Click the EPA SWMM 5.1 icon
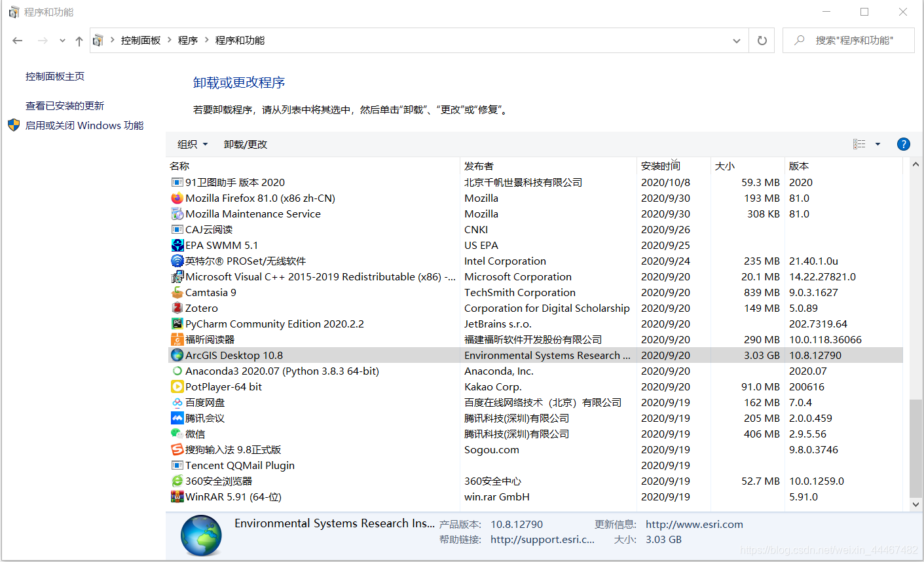 click(x=177, y=245)
